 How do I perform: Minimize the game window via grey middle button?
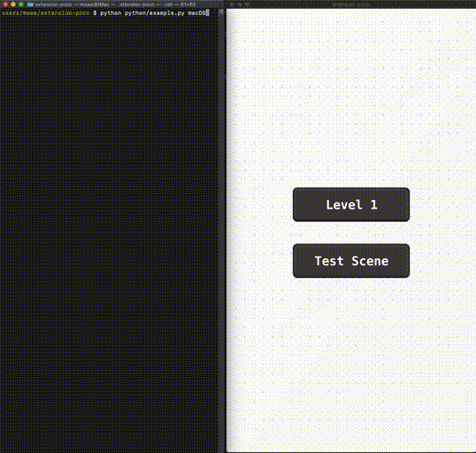click(x=240, y=4)
